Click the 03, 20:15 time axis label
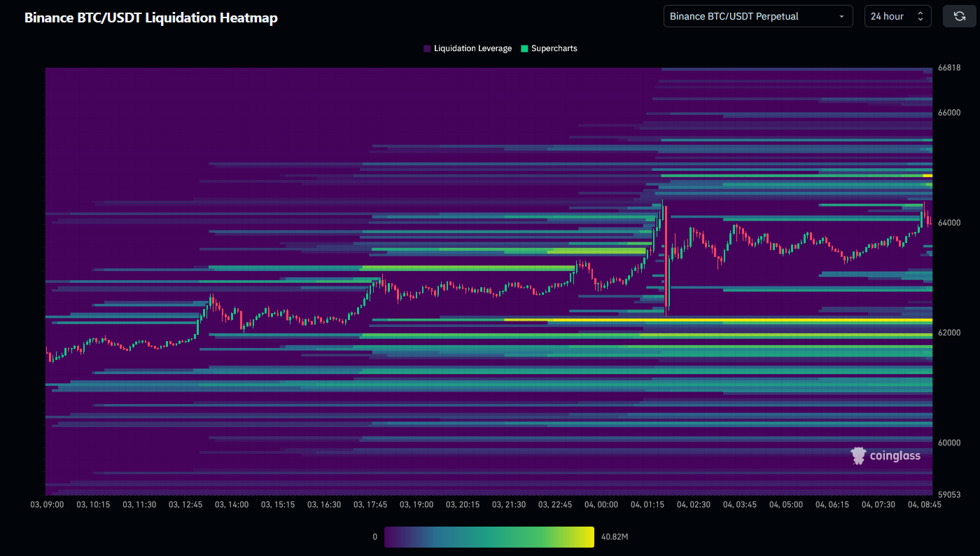980x556 pixels. [463, 504]
